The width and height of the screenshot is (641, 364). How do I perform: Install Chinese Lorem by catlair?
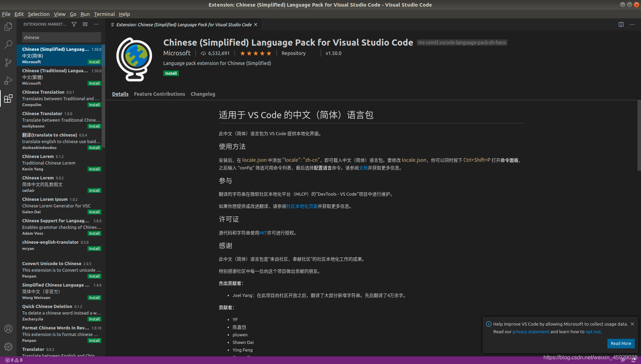[x=94, y=191]
